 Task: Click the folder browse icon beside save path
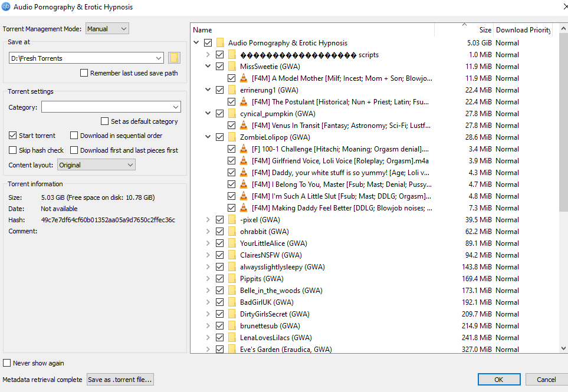coord(174,58)
